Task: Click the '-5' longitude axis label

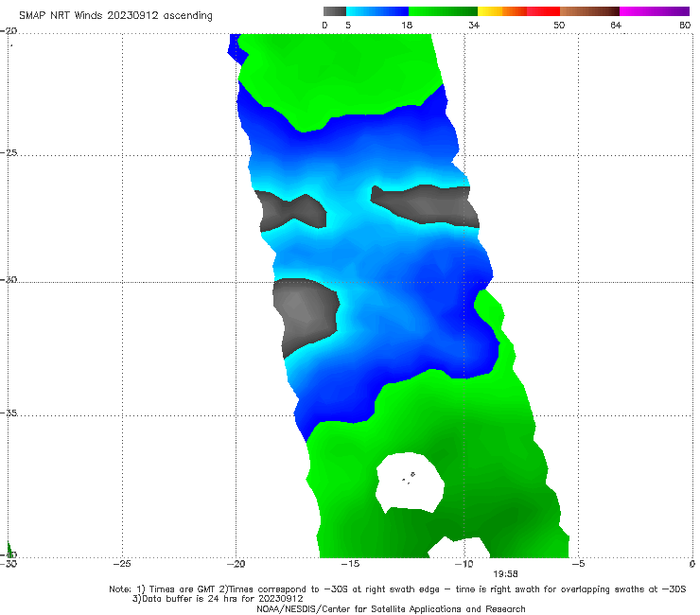Action: pyautogui.click(x=578, y=564)
